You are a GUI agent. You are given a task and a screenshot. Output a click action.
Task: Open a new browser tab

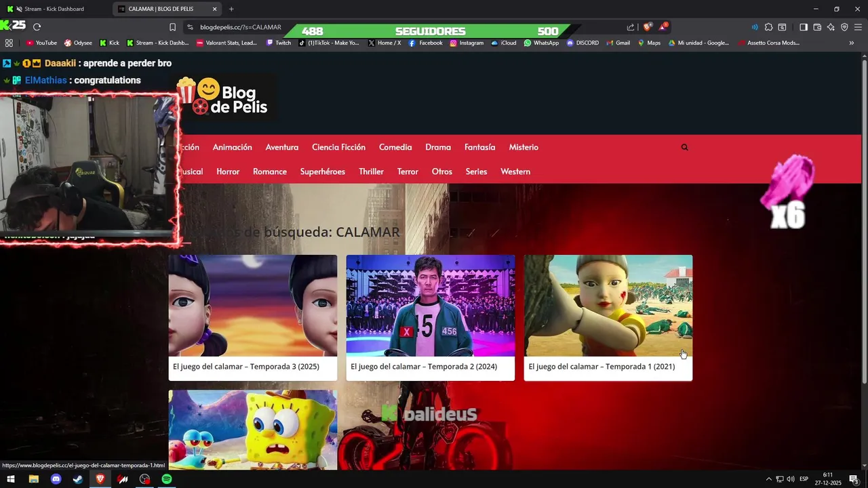(231, 9)
